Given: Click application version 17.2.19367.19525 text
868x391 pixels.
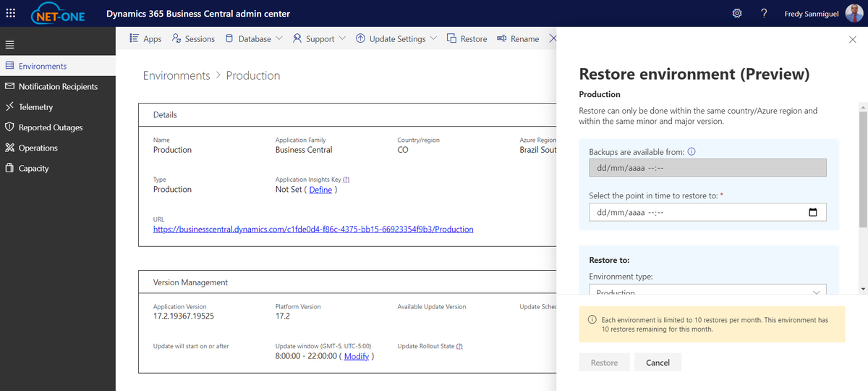Looking at the screenshot, I should (x=184, y=316).
